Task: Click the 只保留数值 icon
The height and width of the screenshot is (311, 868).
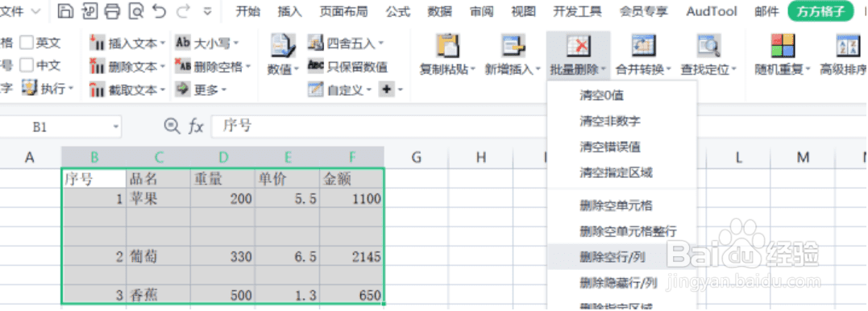Action: (316, 66)
